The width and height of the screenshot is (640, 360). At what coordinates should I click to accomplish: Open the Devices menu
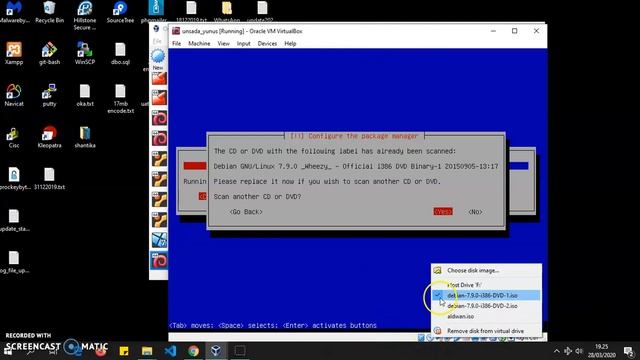[x=267, y=43]
